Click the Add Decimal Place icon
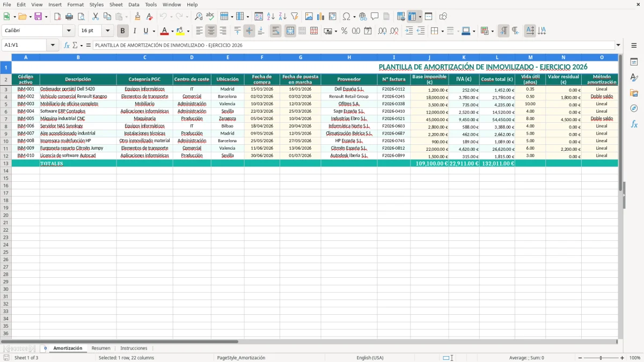Image resolution: width=644 pixels, height=362 pixels. (x=382, y=31)
